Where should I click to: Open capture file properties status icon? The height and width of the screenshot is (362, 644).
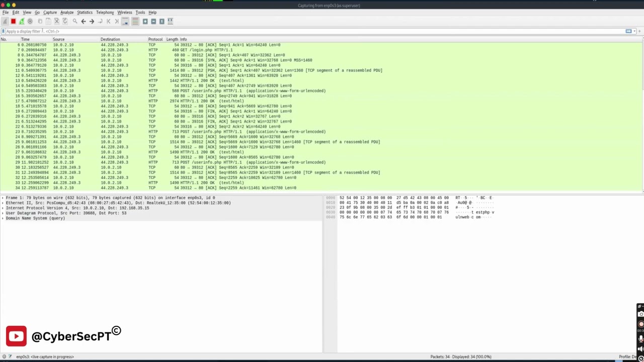tap(10, 356)
